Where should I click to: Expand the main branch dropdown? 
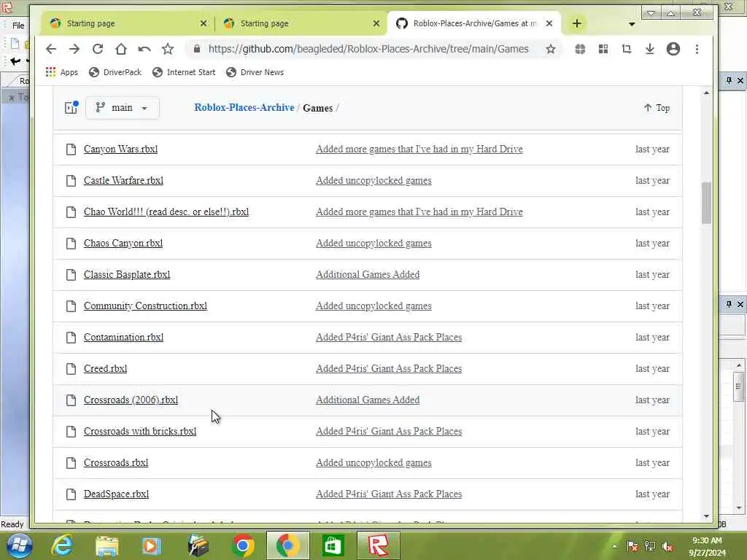(123, 108)
